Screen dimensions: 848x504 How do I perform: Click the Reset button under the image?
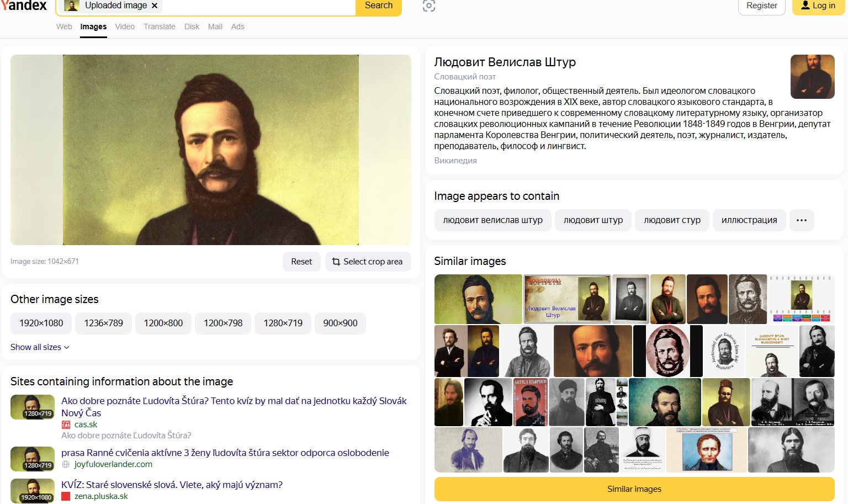301,262
